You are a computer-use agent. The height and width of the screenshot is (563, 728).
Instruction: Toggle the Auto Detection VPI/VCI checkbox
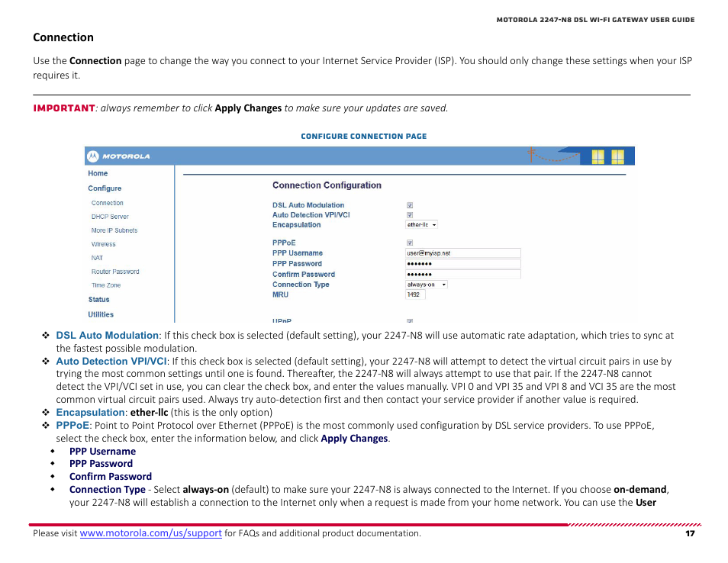click(x=410, y=215)
